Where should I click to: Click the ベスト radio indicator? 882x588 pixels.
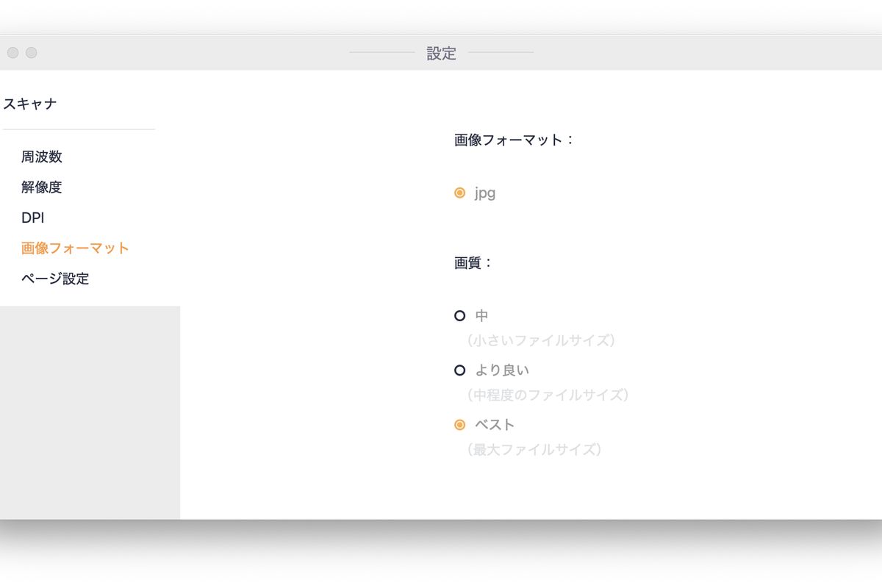tap(460, 424)
